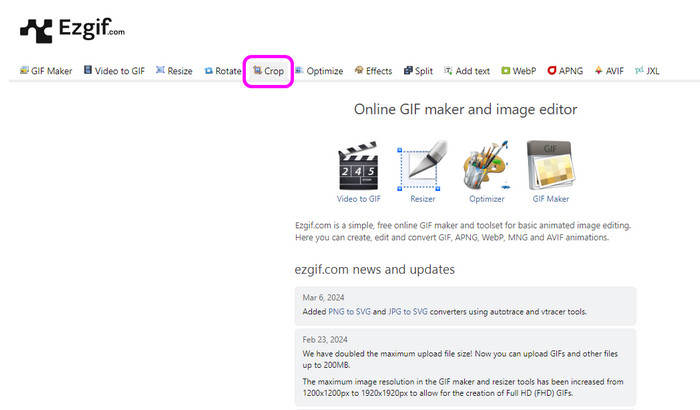
Task: Click the Online GIF maker and image editor heading
Action: click(465, 109)
